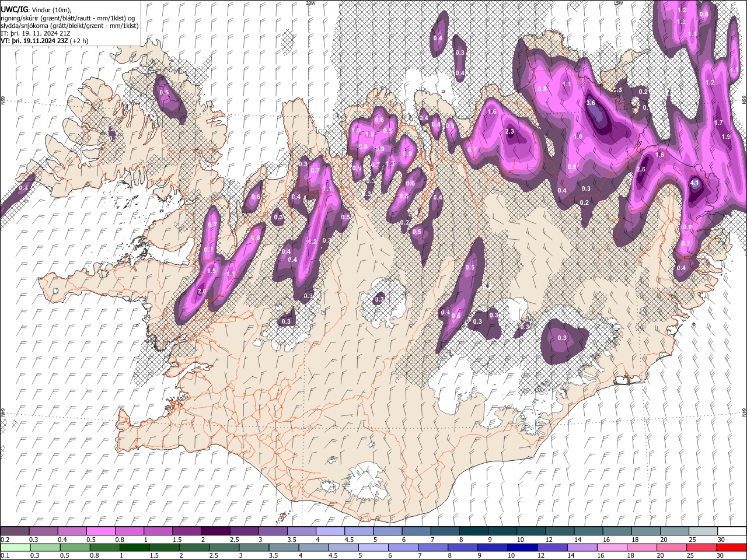Select upper legend pale grey swatch at 25
Image resolution: width=747 pixels, height=560 pixels.
702,531
